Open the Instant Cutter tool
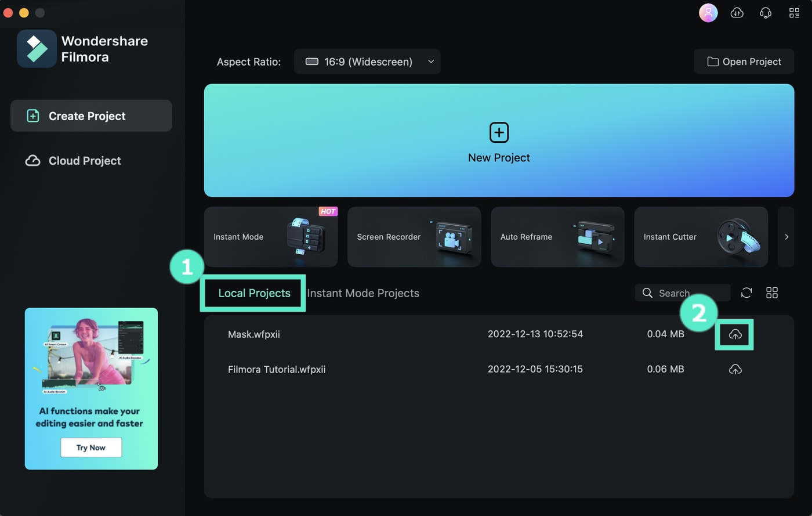 (x=701, y=237)
